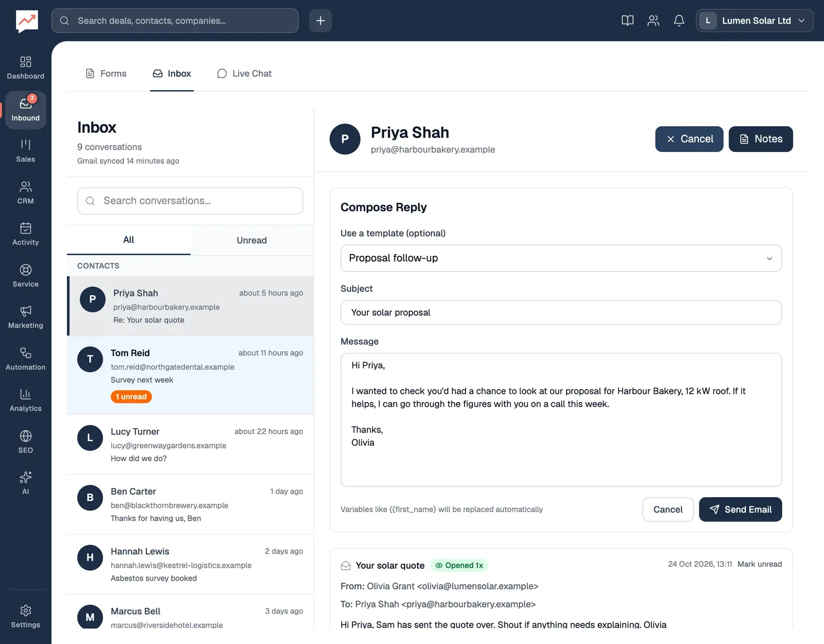The width and height of the screenshot is (824, 644).
Task: Open the Activity calendar section
Action: 25,234
